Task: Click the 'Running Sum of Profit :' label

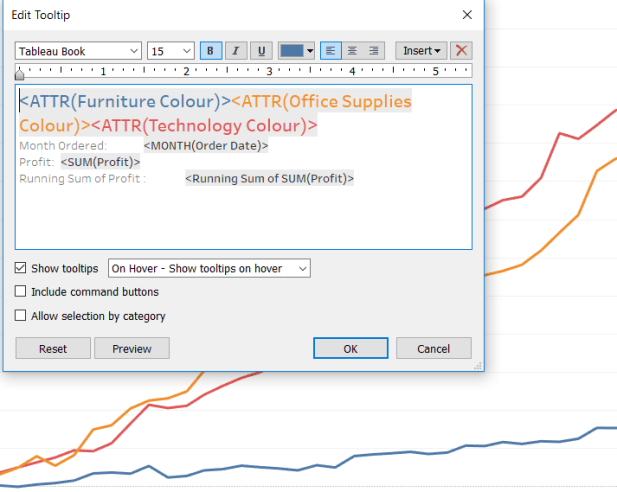Action: [x=83, y=179]
